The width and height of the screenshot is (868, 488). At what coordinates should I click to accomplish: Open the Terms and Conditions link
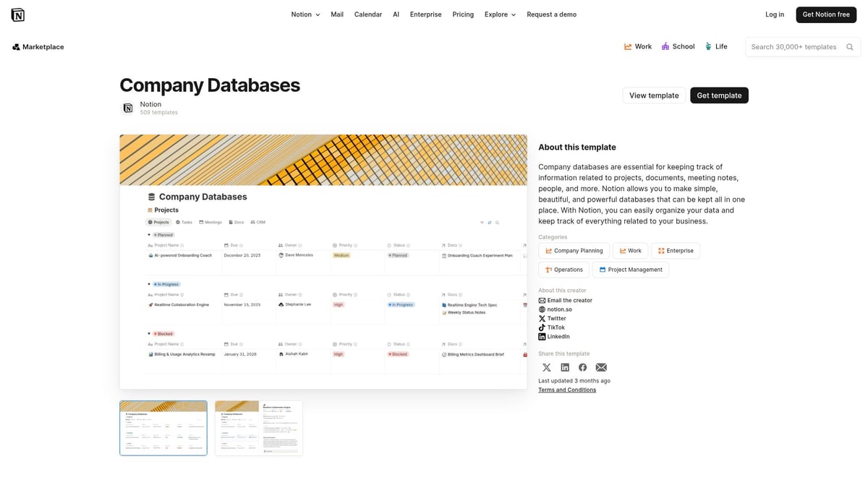(567, 390)
